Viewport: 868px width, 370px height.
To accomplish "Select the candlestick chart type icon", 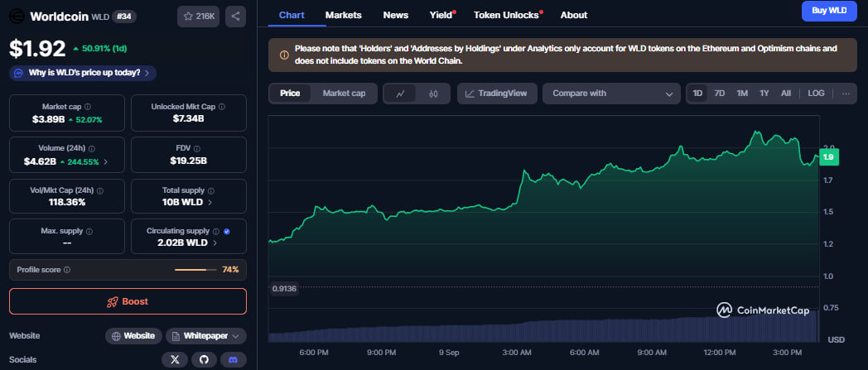I will pos(432,94).
